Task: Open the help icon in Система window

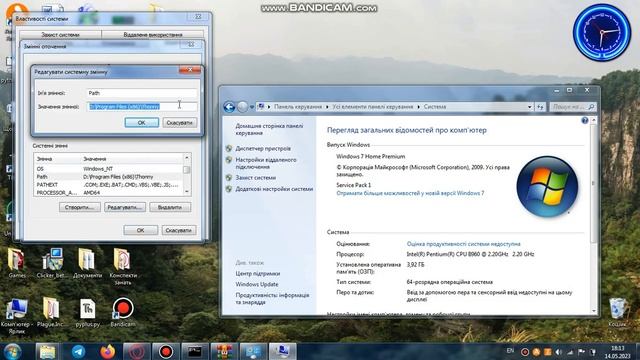Action: [x=585, y=120]
